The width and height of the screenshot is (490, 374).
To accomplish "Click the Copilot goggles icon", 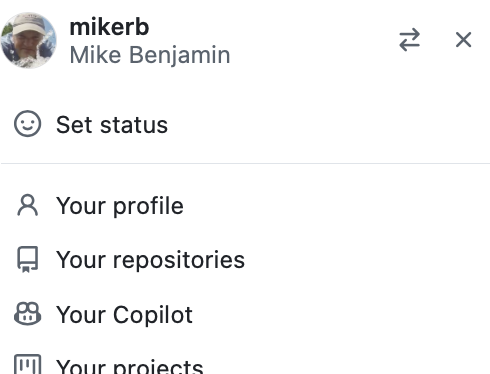I will click(x=28, y=314).
